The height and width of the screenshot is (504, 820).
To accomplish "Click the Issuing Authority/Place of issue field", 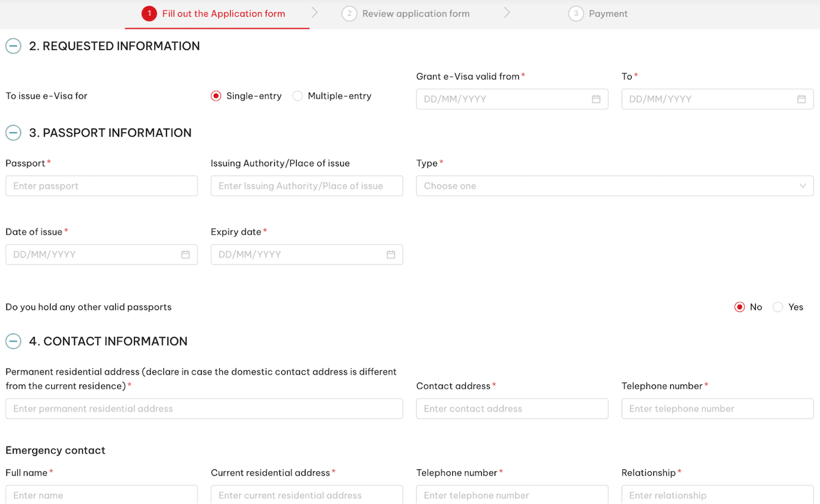I will [x=307, y=186].
